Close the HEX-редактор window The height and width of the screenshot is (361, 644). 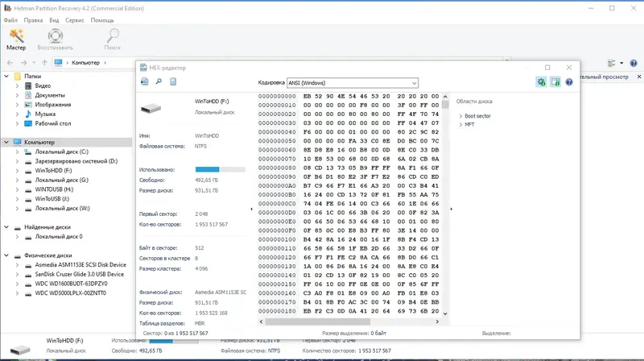click(569, 68)
